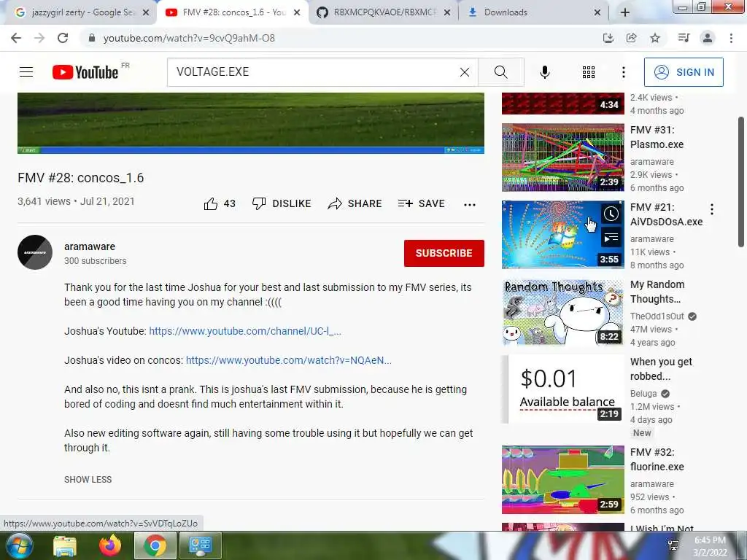This screenshot has width=747, height=560.
Task: Open the control panel taskbar icon
Action: click(201, 545)
